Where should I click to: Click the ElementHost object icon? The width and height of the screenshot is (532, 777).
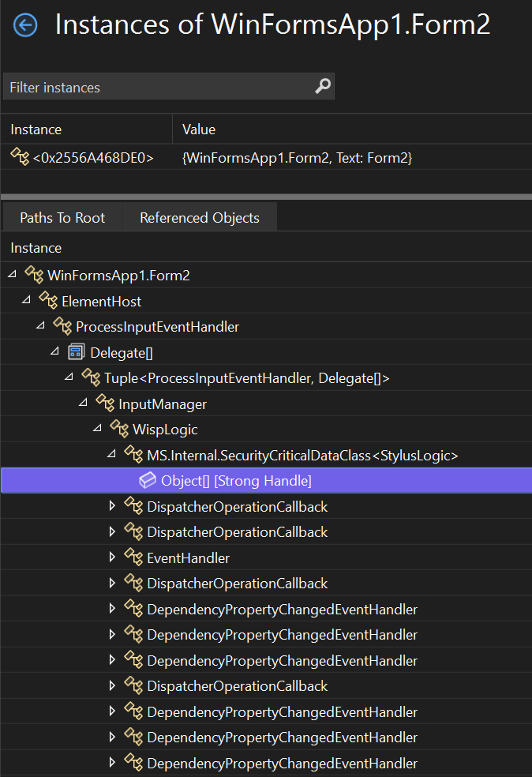point(47,300)
